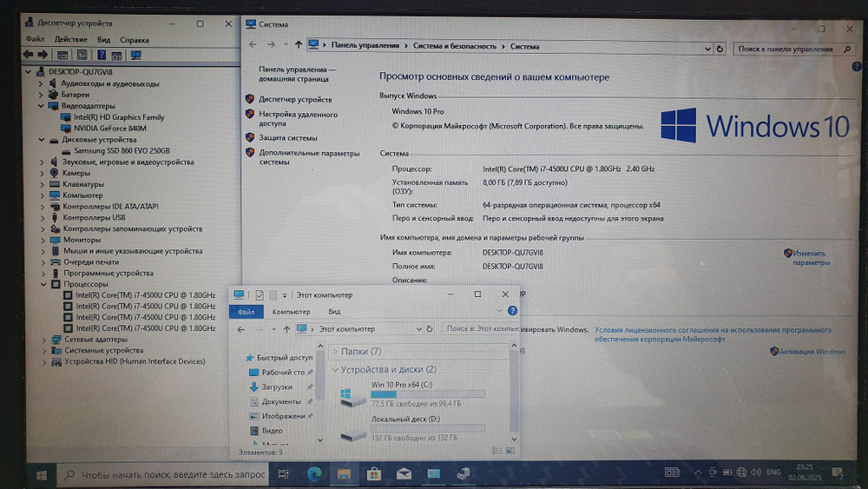This screenshot has width=868, height=489.
Task: Open license agreement terms link
Action: pyautogui.click(x=713, y=334)
